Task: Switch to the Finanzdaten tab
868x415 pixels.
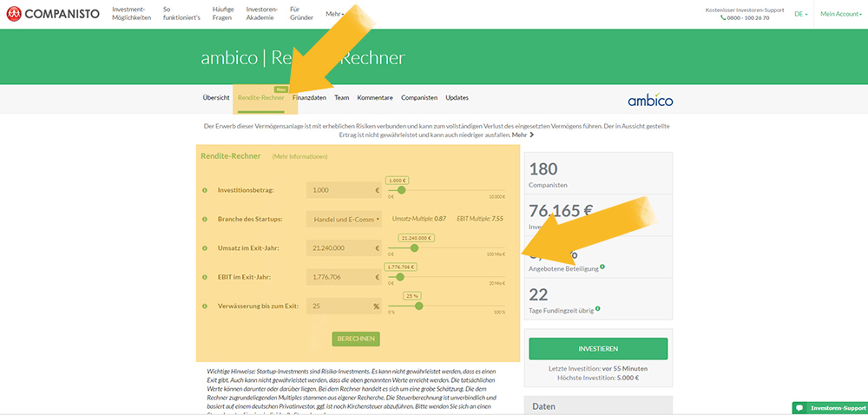Action: click(x=310, y=98)
